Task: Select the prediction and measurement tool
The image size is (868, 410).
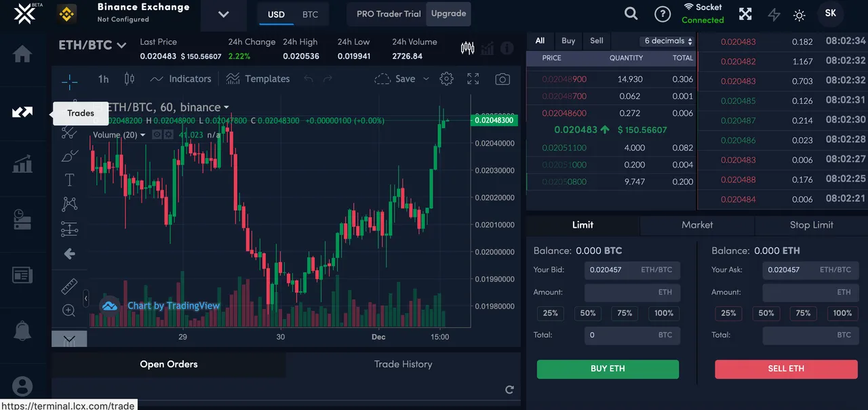Action: click(x=69, y=229)
